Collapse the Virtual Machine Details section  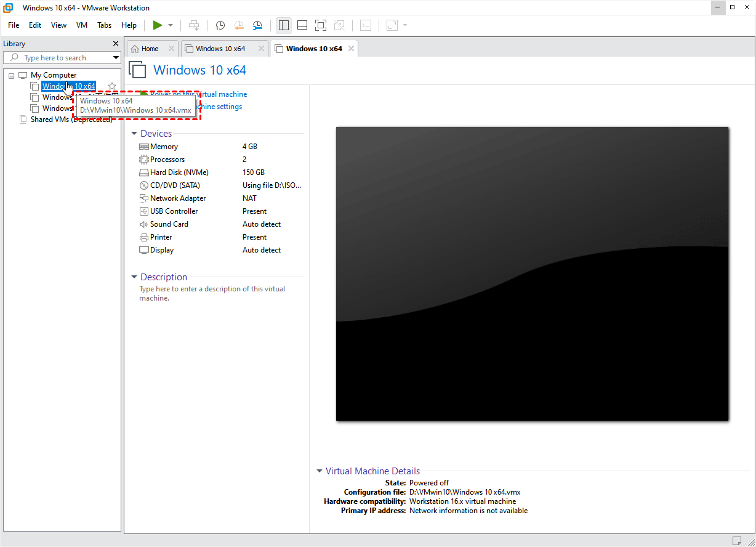click(319, 471)
